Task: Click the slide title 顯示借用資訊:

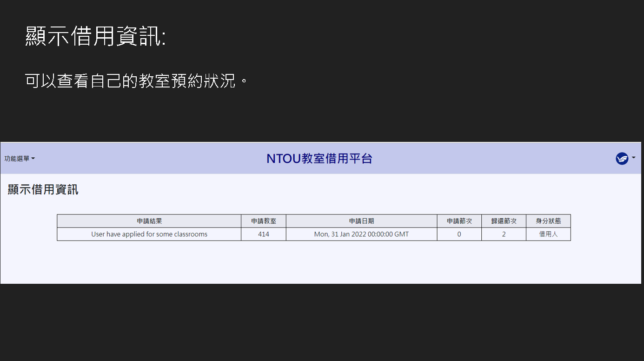Action: tap(95, 36)
